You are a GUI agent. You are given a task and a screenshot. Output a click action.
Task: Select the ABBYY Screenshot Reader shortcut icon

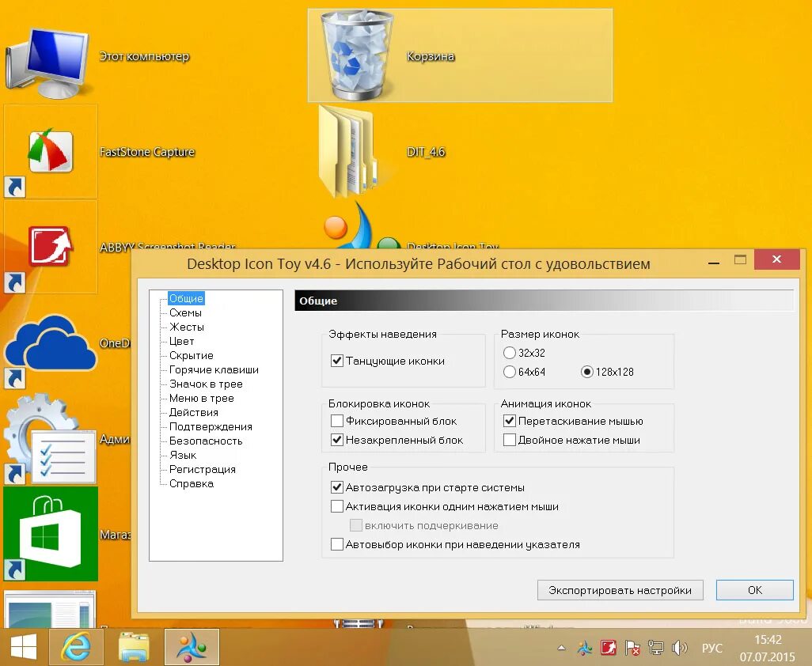pos(50,246)
